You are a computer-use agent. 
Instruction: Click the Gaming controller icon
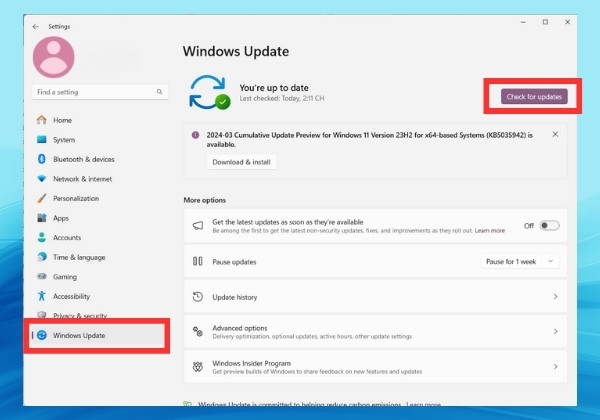(41, 276)
